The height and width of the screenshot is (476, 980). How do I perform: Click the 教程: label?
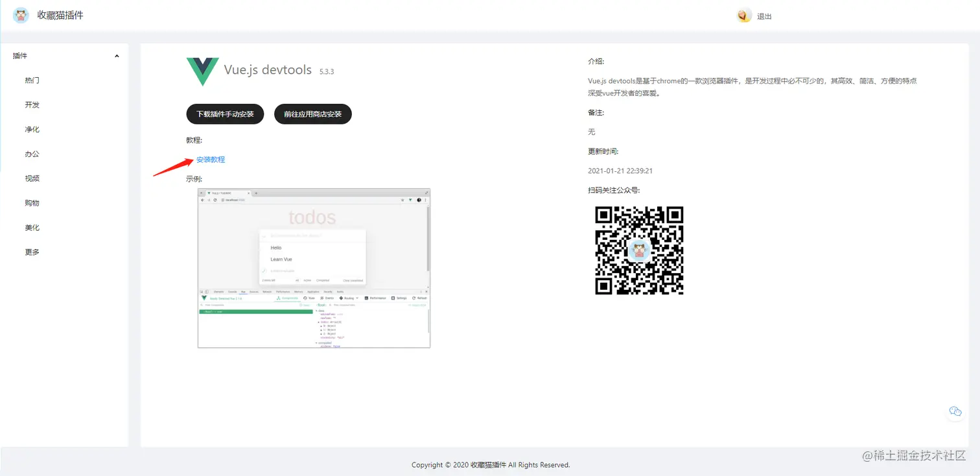click(194, 140)
